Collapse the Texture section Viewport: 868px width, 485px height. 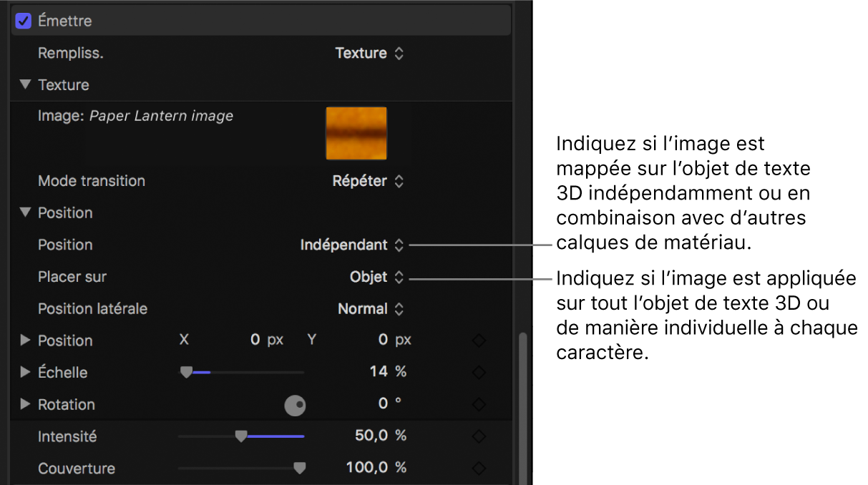point(24,84)
